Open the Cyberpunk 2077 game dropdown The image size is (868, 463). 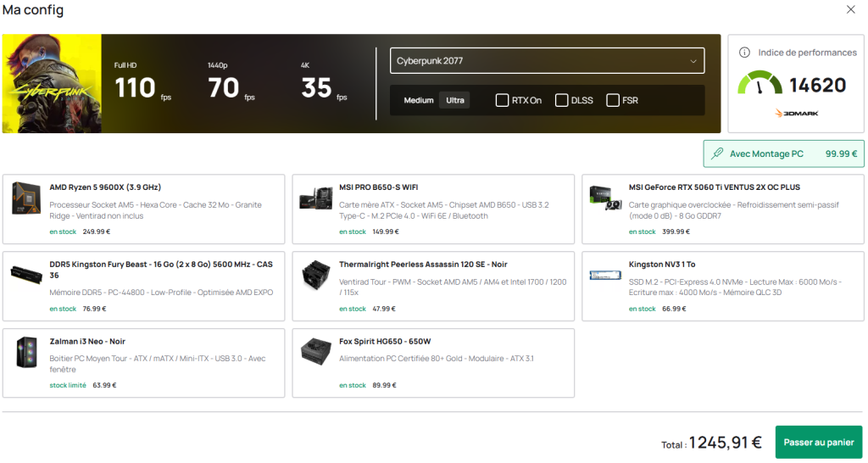tap(547, 61)
